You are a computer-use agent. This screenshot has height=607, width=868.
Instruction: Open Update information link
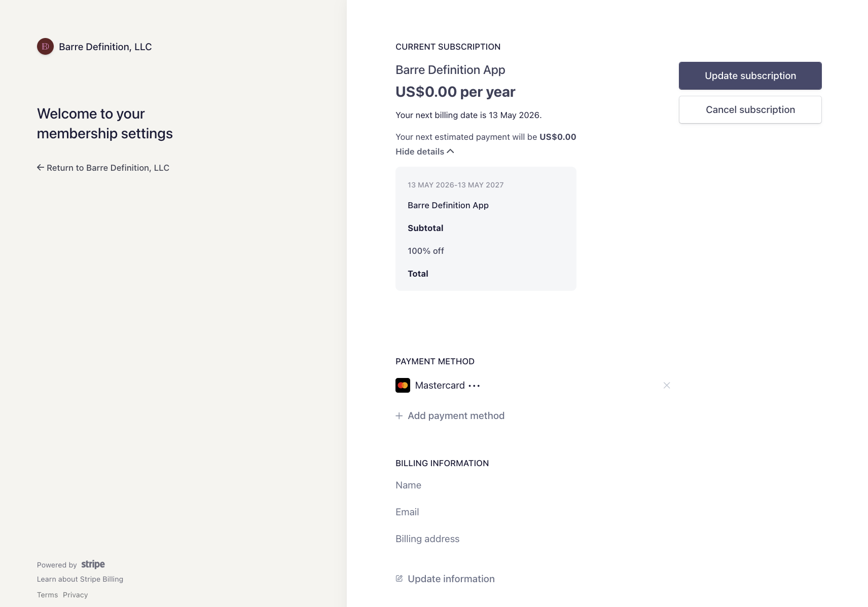pos(451,579)
